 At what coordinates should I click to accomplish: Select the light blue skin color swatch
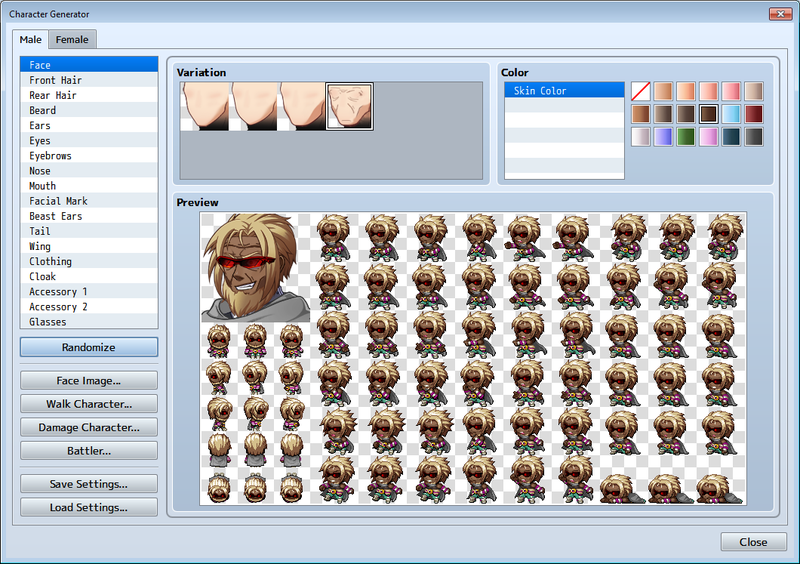click(x=731, y=114)
